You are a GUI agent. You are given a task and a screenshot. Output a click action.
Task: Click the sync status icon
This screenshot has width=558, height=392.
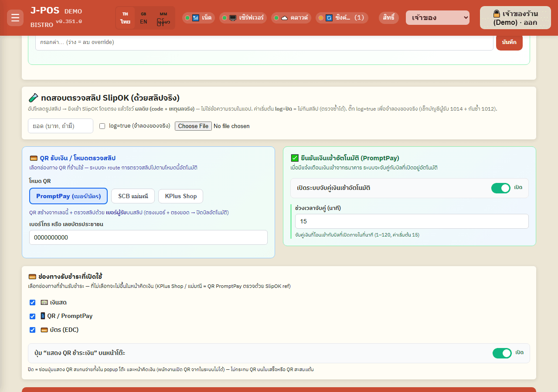click(329, 18)
